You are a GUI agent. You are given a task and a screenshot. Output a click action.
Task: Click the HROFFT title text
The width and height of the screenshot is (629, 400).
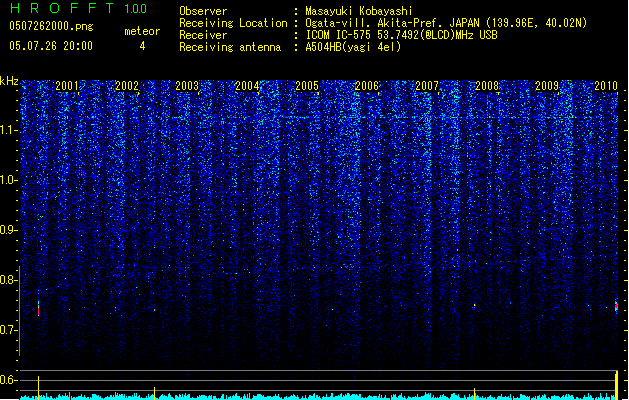pyautogui.click(x=62, y=8)
